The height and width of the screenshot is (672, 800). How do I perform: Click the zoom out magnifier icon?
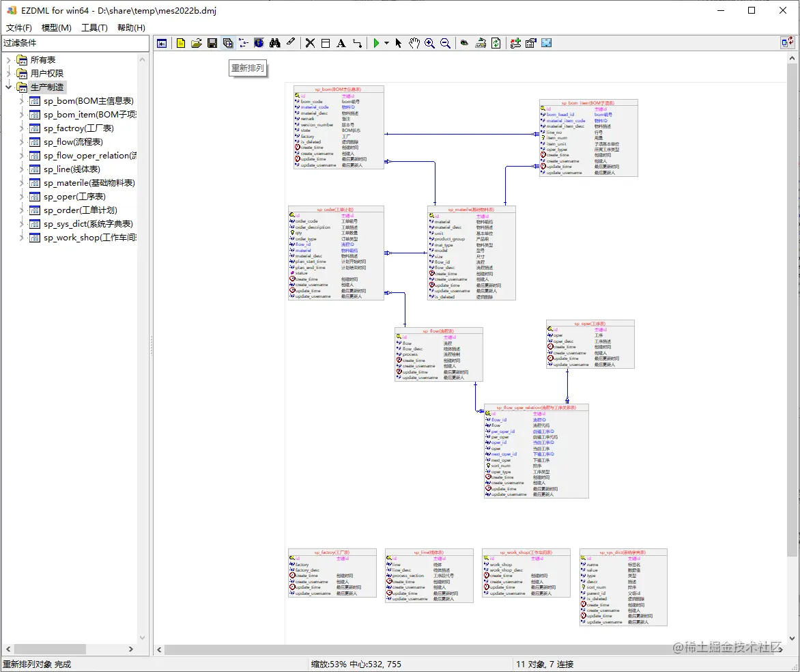click(x=446, y=44)
